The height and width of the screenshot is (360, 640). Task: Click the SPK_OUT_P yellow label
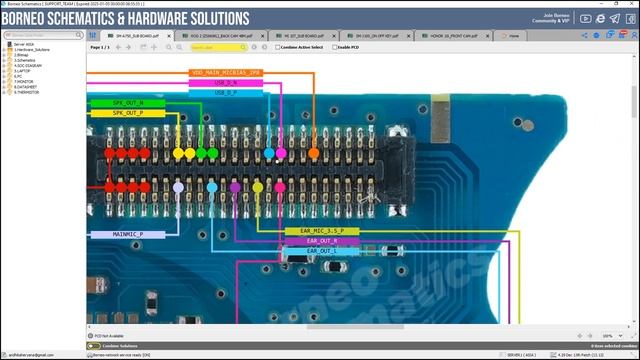[x=128, y=113]
